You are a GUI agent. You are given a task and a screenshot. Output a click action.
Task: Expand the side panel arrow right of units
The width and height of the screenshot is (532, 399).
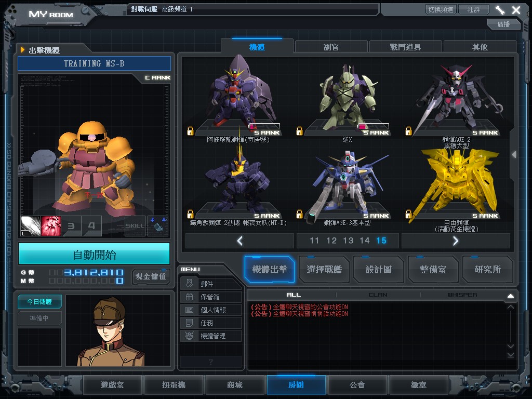tap(514, 155)
